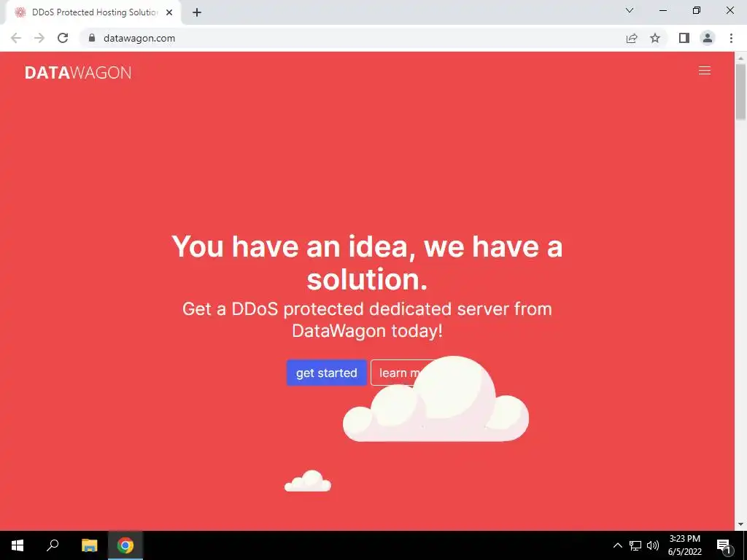Show hidden system tray icons

[x=617, y=545]
